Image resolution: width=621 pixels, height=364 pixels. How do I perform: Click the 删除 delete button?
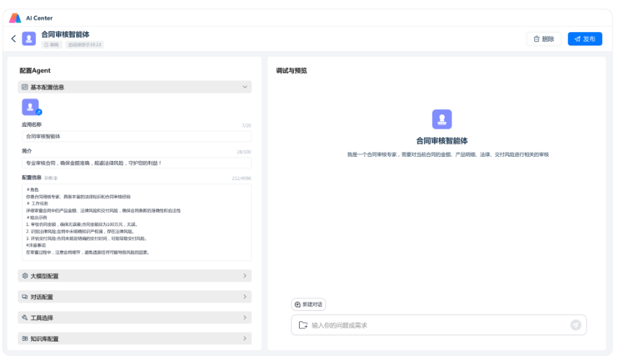click(x=544, y=38)
